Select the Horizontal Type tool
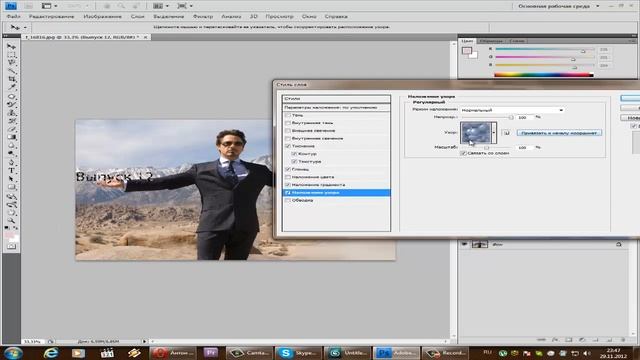640x360 pixels. [x=11, y=171]
